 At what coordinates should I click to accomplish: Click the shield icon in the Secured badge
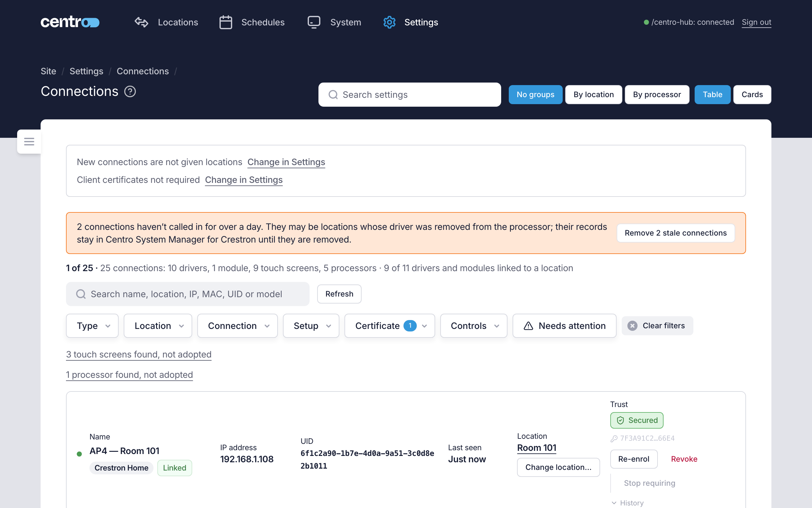(x=620, y=420)
